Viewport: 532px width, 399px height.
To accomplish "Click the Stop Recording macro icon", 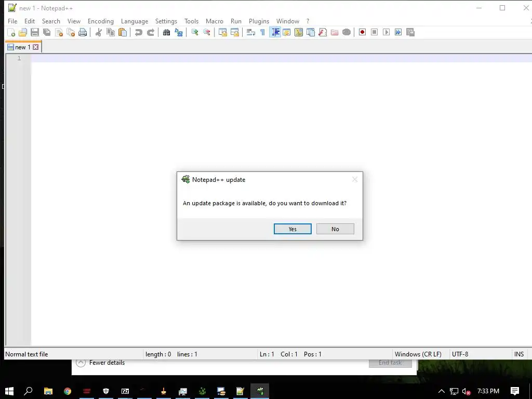I will click(x=374, y=32).
